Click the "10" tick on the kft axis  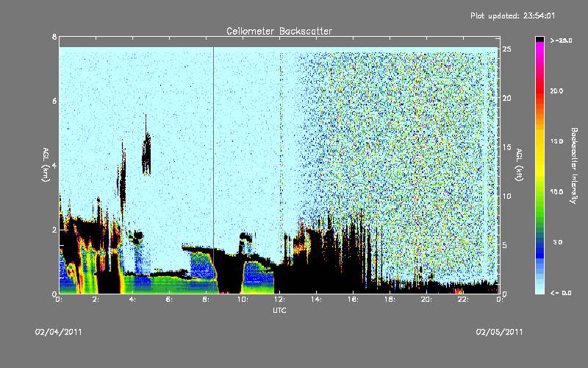coord(506,196)
